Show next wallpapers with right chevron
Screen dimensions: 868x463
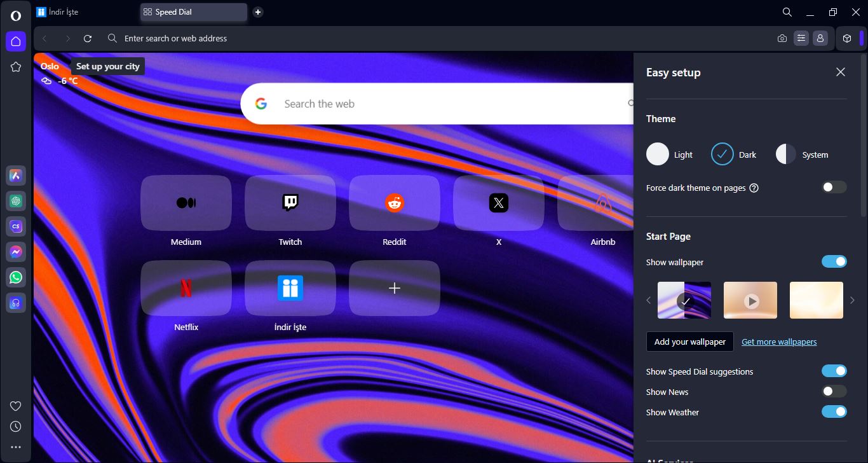click(x=852, y=300)
